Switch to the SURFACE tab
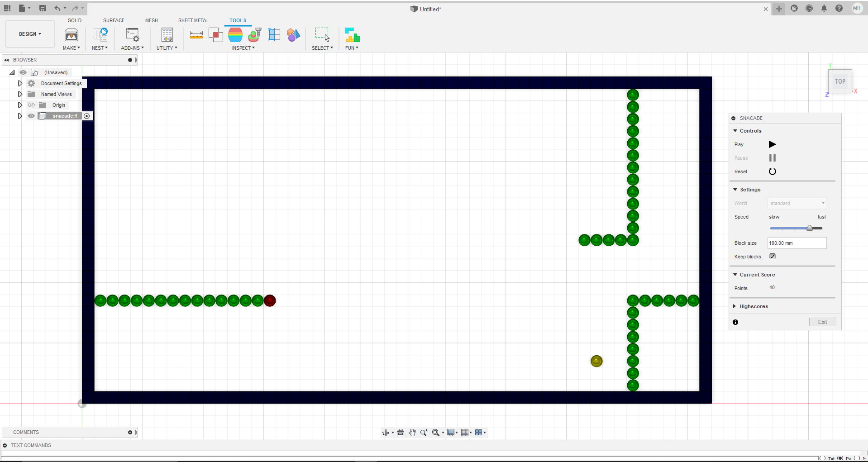868x462 pixels. (x=114, y=20)
